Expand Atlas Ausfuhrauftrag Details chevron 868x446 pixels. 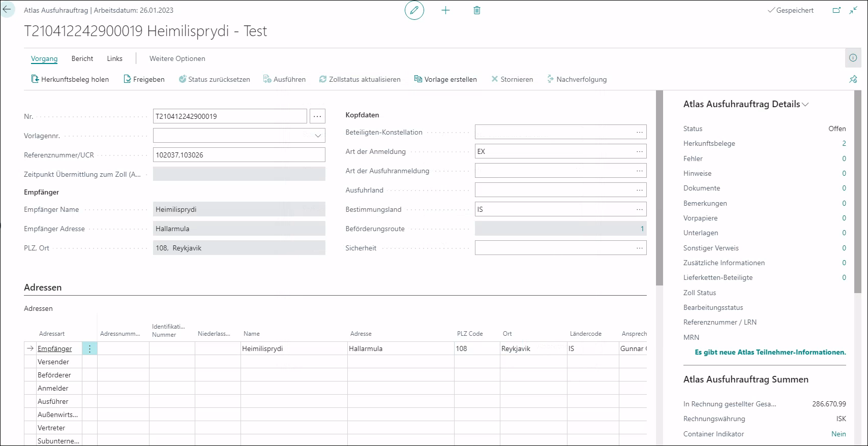(805, 105)
